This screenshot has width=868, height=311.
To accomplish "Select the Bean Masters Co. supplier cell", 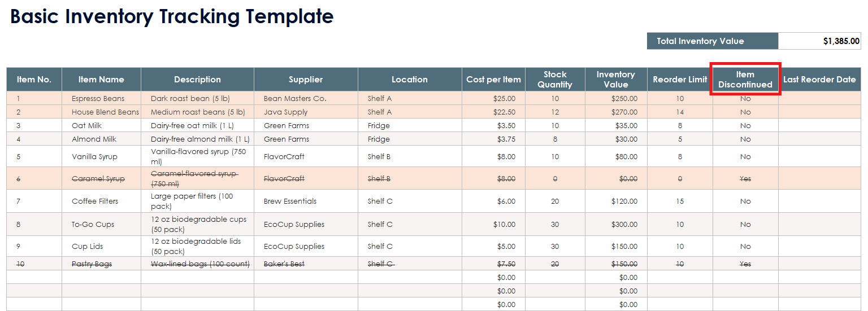I will click(295, 99).
